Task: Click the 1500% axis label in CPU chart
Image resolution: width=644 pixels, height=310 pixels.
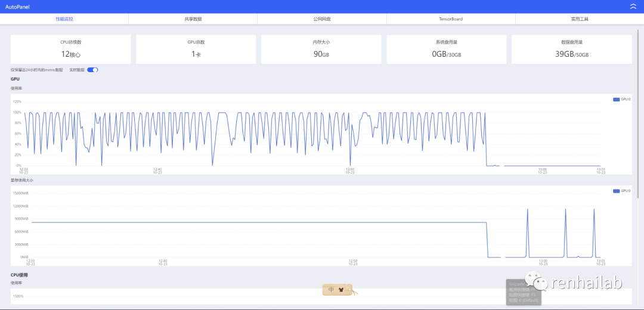Action: 18,296
